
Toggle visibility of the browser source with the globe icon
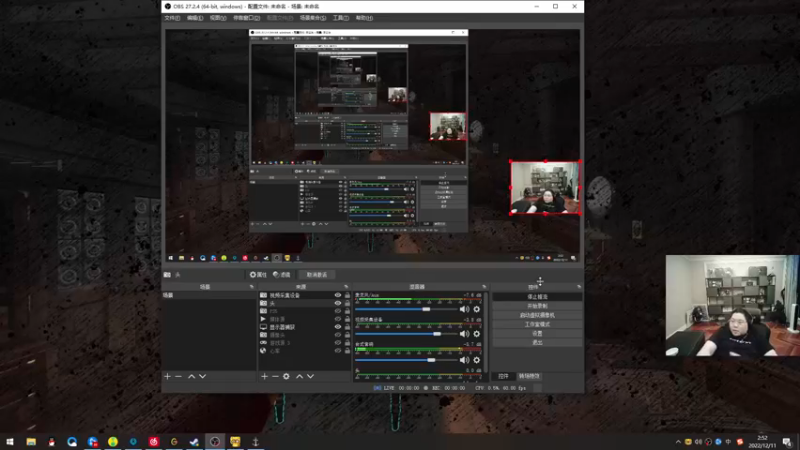click(x=337, y=351)
